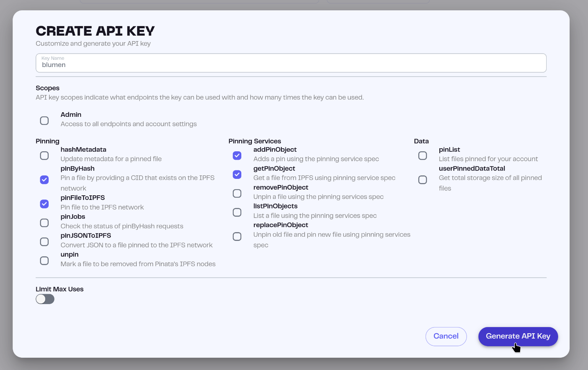This screenshot has height=370, width=588.
Task: Tick the replacePinObject scope
Action: tap(237, 237)
